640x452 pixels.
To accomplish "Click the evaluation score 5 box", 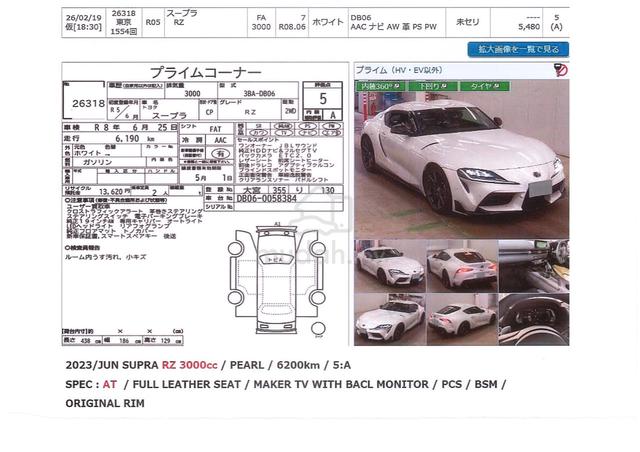I will 322,98.
